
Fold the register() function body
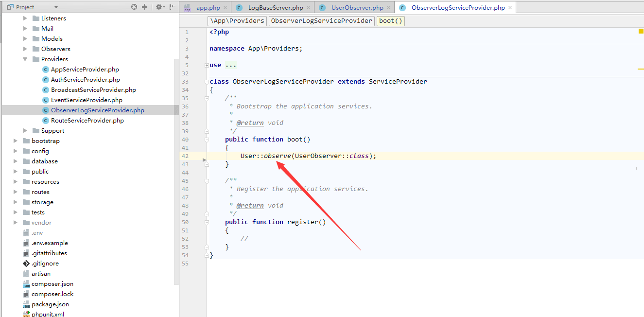click(x=207, y=222)
